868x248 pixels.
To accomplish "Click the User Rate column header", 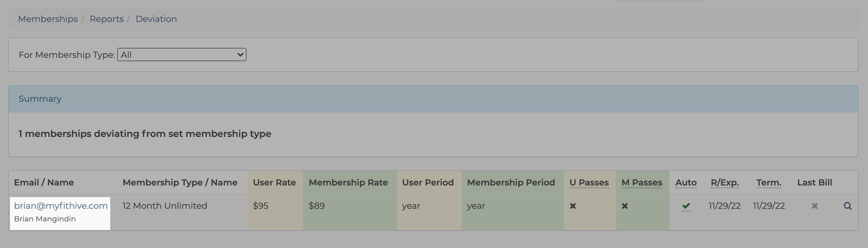I will 274,183.
